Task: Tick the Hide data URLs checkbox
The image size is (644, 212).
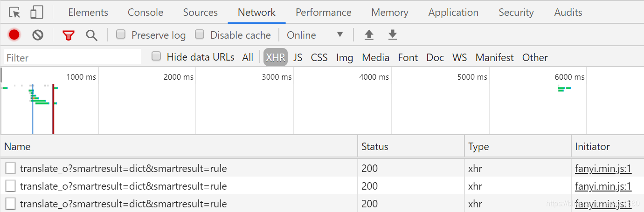Action: (157, 56)
